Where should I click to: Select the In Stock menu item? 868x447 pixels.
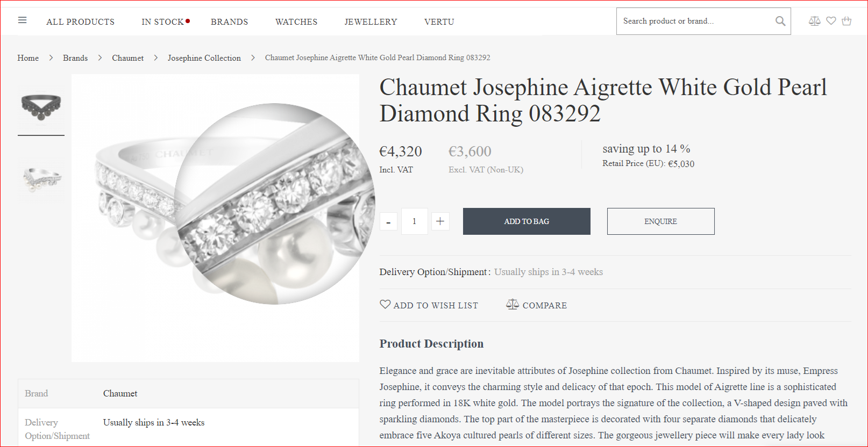point(162,22)
